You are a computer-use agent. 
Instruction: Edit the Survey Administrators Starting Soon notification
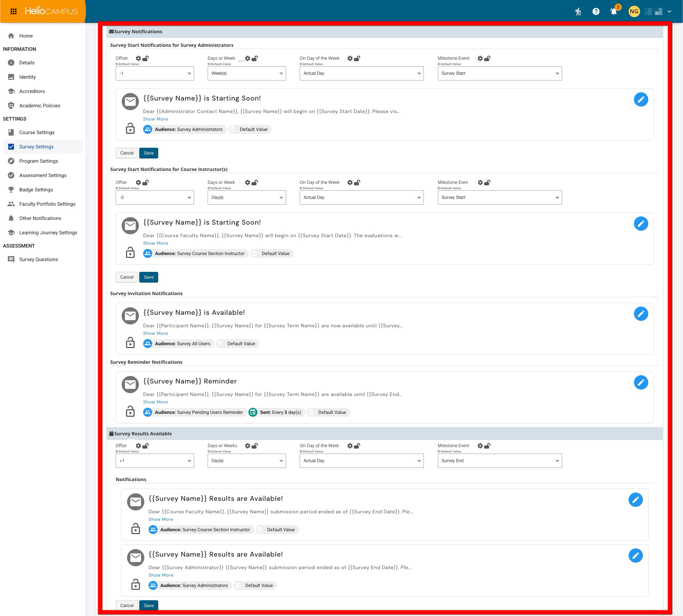(641, 99)
